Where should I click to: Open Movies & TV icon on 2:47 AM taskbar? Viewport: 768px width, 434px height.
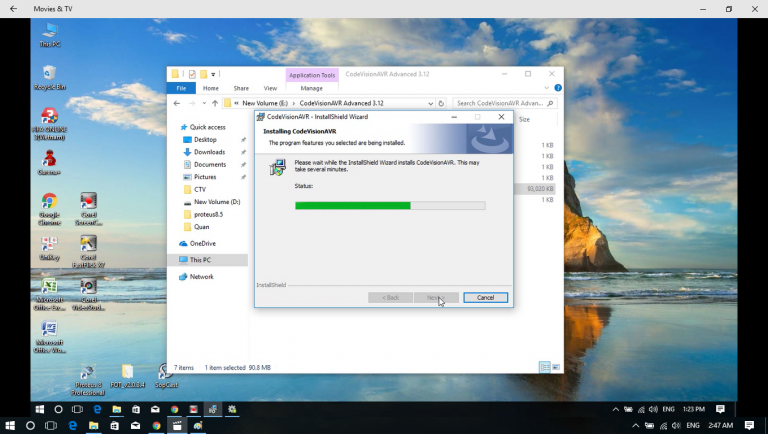177,426
